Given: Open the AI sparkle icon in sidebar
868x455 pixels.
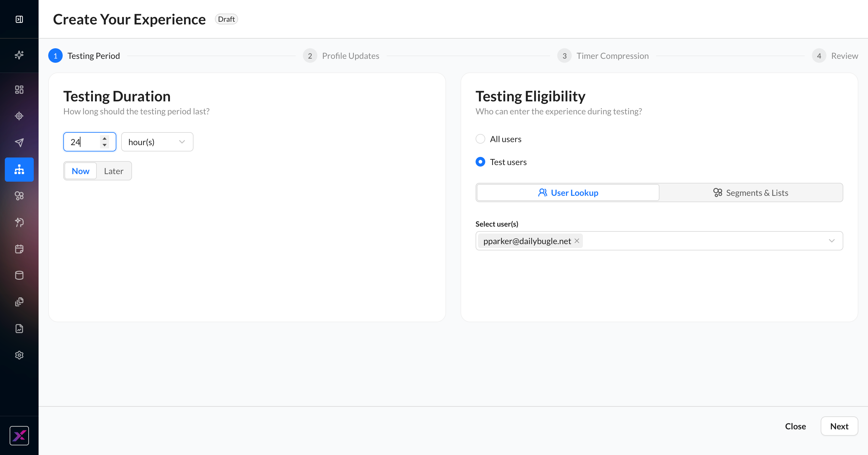Looking at the screenshot, I should [x=19, y=55].
